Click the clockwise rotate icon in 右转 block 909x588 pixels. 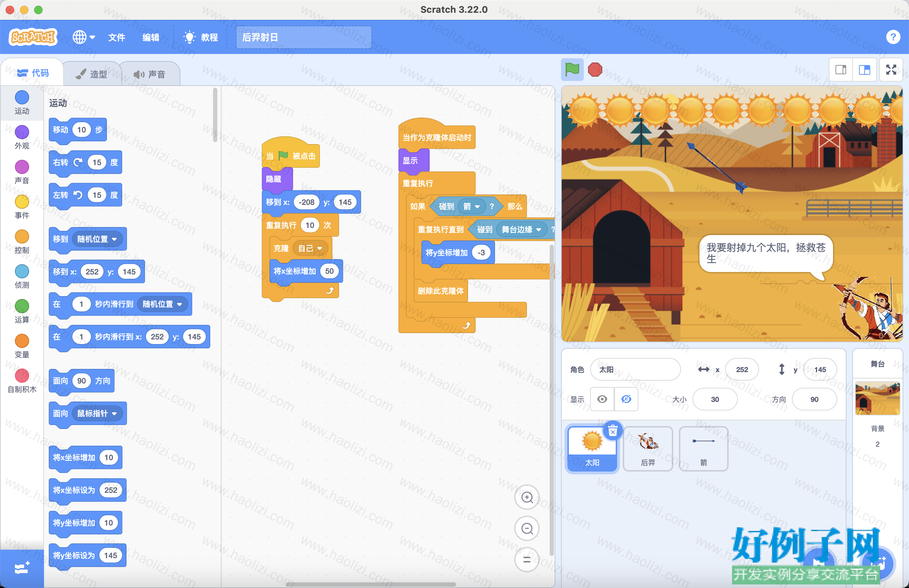coord(78,162)
